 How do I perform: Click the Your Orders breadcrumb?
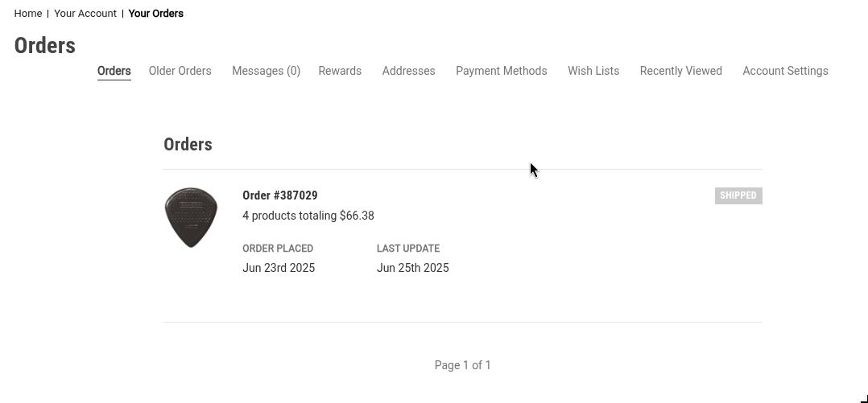(156, 14)
